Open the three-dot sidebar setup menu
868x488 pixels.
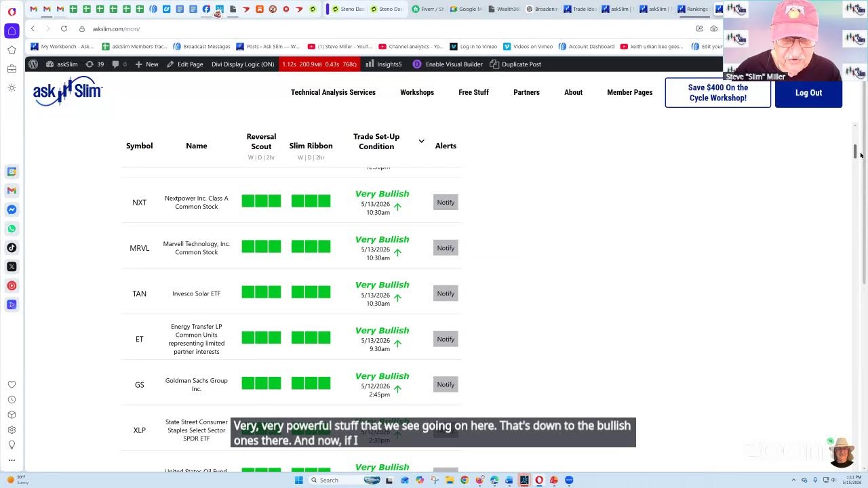click(12, 460)
